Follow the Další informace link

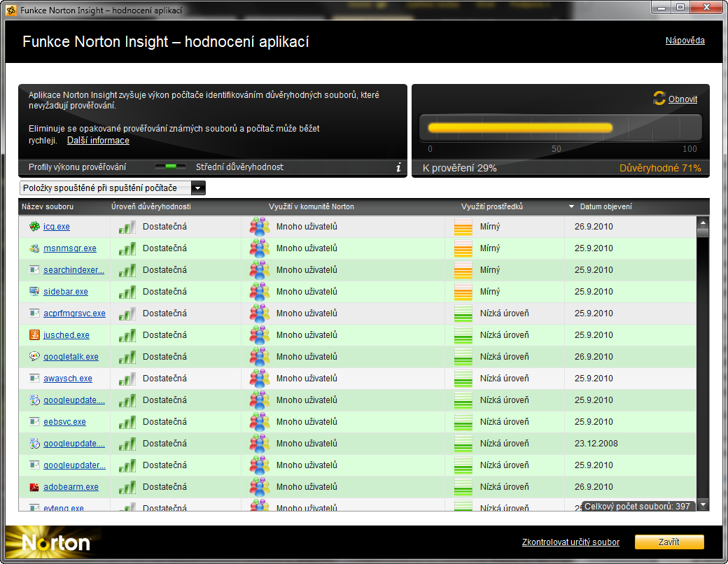click(98, 141)
